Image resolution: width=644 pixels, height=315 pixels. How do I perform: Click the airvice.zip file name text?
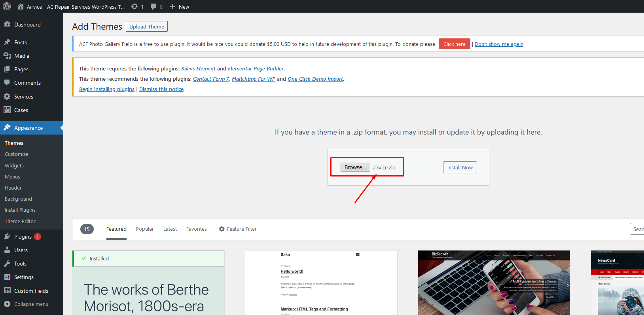pos(384,167)
